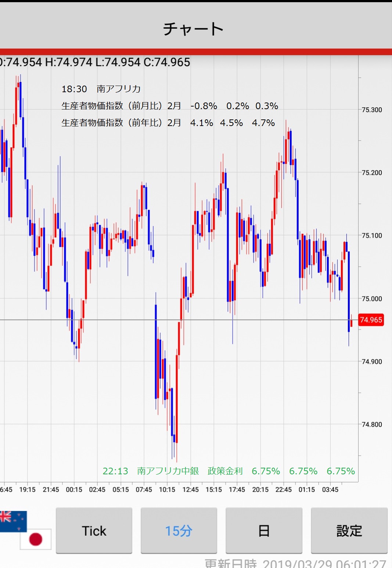
Task: Tap the 75.000 price axis label
Action: [372, 299]
